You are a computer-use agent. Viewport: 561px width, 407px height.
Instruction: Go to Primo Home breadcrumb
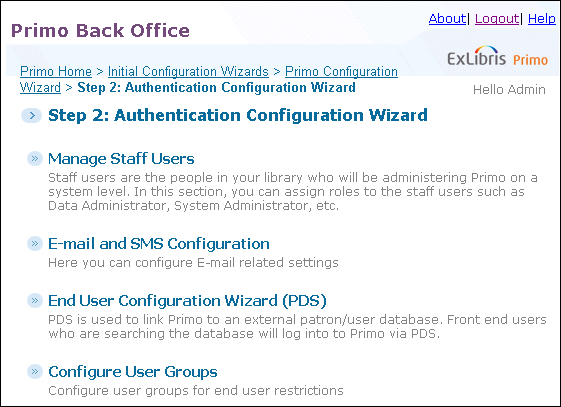point(56,72)
